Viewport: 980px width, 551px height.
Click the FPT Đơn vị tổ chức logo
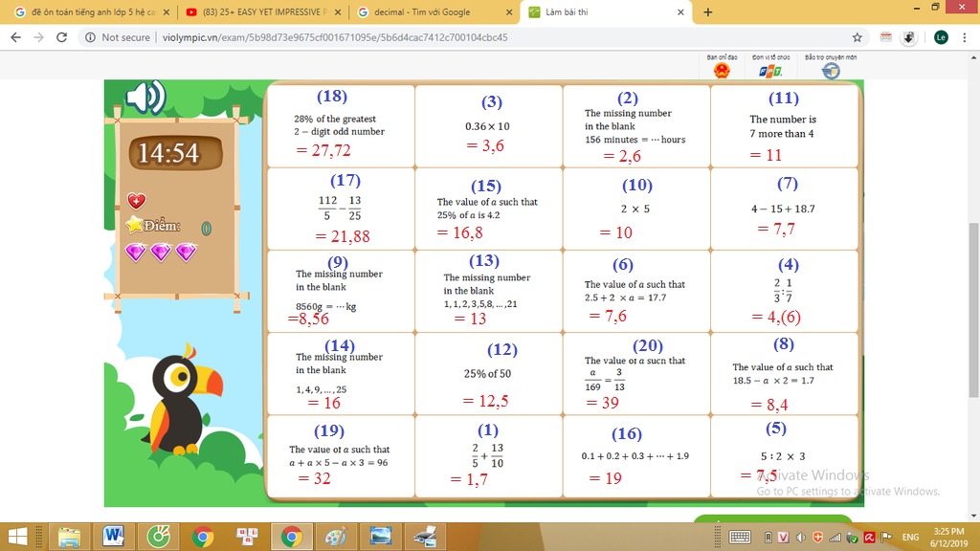coord(770,71)
